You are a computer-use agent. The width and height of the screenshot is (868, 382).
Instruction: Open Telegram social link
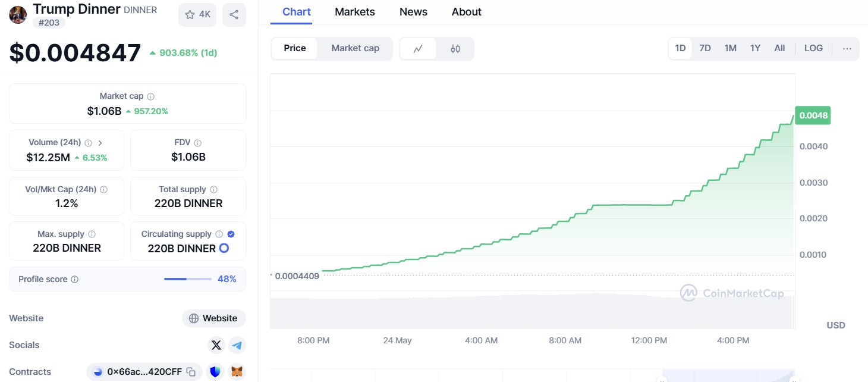point(237,345)
